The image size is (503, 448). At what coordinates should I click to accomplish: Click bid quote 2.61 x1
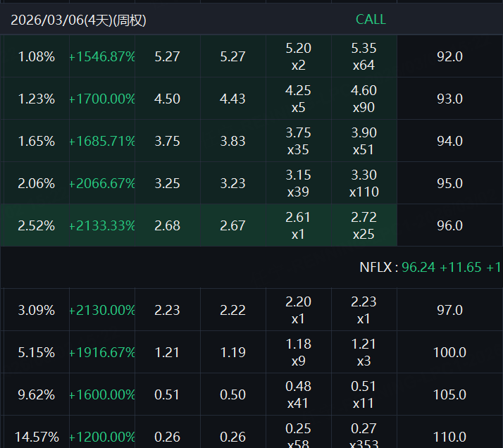pyautogui.click(x=298, y=225)
